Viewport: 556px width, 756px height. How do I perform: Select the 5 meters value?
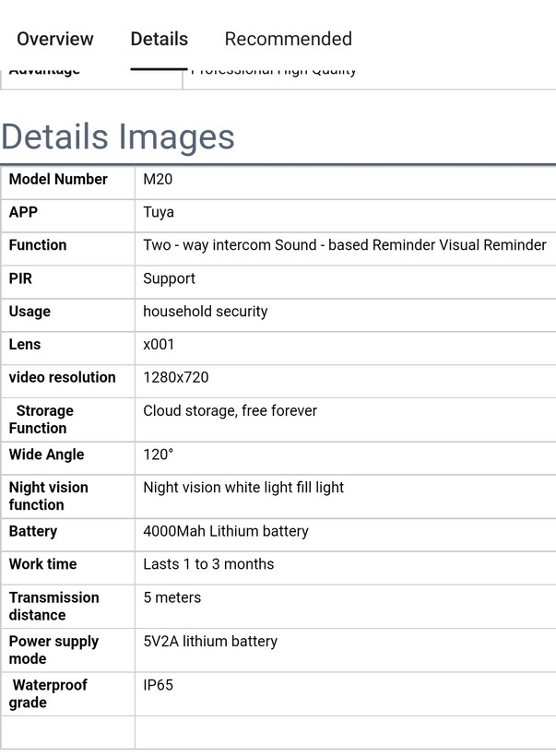coord(172,597)
